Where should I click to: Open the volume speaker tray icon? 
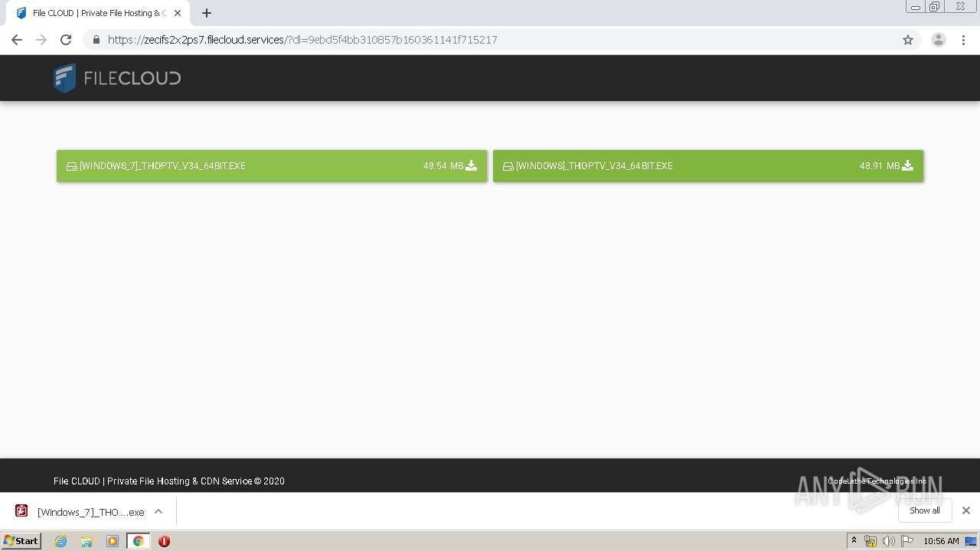(888, 541)
